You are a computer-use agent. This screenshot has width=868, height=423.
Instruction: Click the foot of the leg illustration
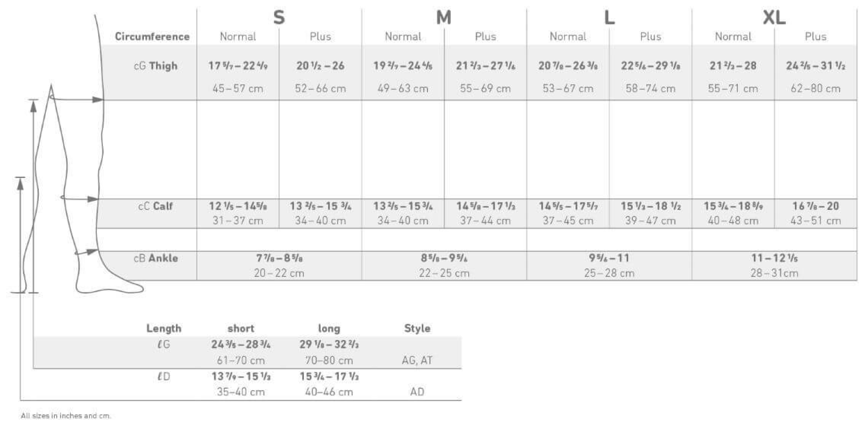(110, 286)
